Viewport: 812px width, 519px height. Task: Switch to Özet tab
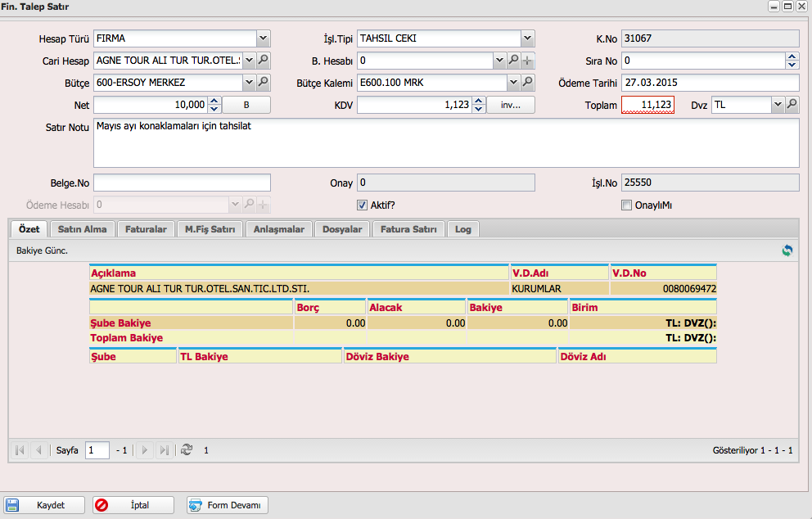[x=29, y=229]
